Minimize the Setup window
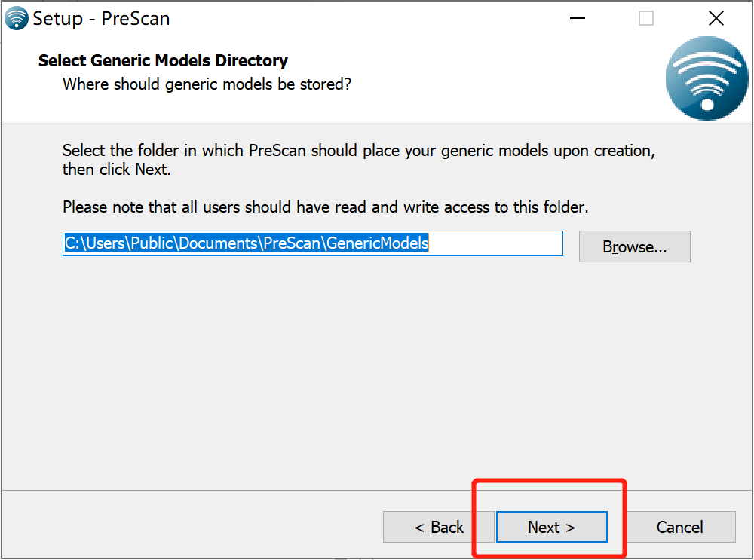Screen dimensions: 754x560 tap(578, 18)
